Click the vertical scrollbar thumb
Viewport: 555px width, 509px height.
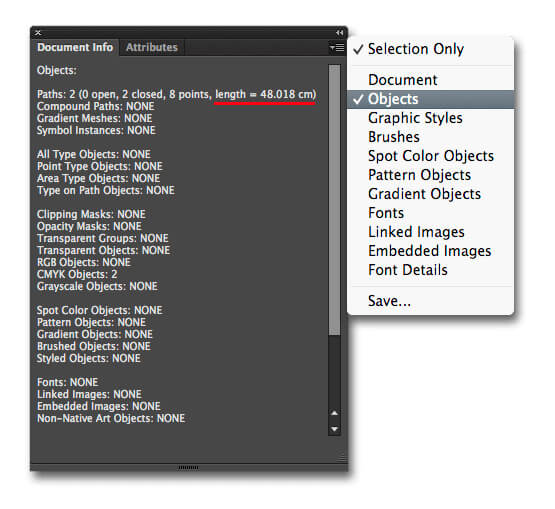click(334, 200)
